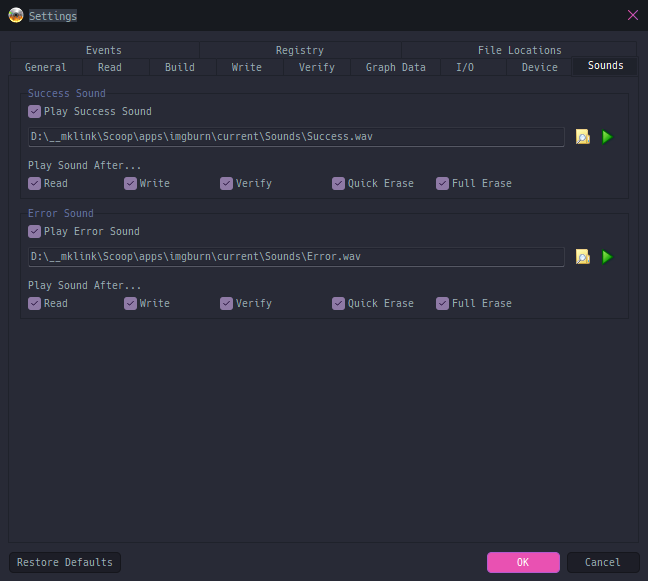Open the Registry tab
The image size is (648, 581).
[x=300, y=50]
